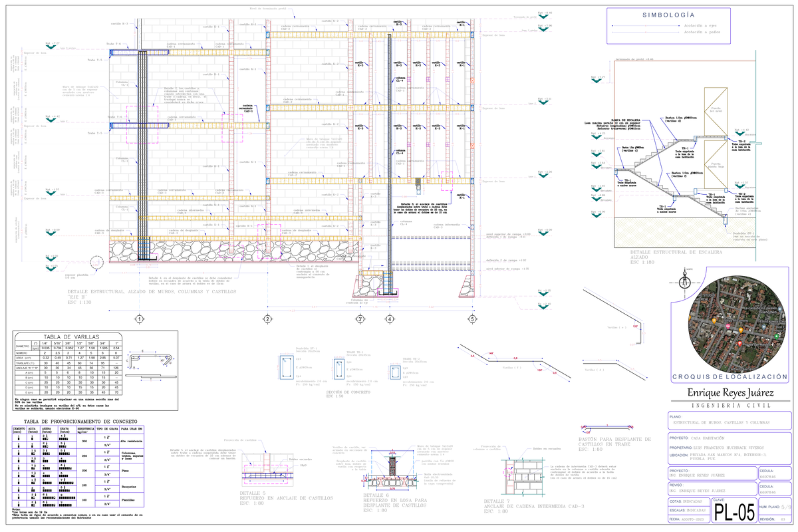
Task: Toggle the axis bubble 1 at drawing bottom
Action: tap(138, 320)
